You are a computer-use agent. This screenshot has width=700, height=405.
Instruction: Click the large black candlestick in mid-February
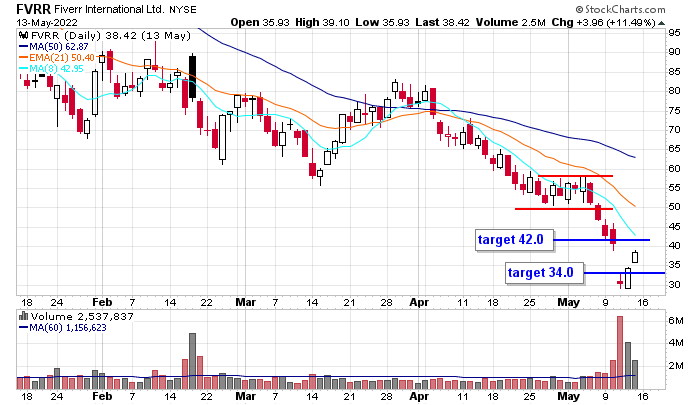(x=192, y=76)
